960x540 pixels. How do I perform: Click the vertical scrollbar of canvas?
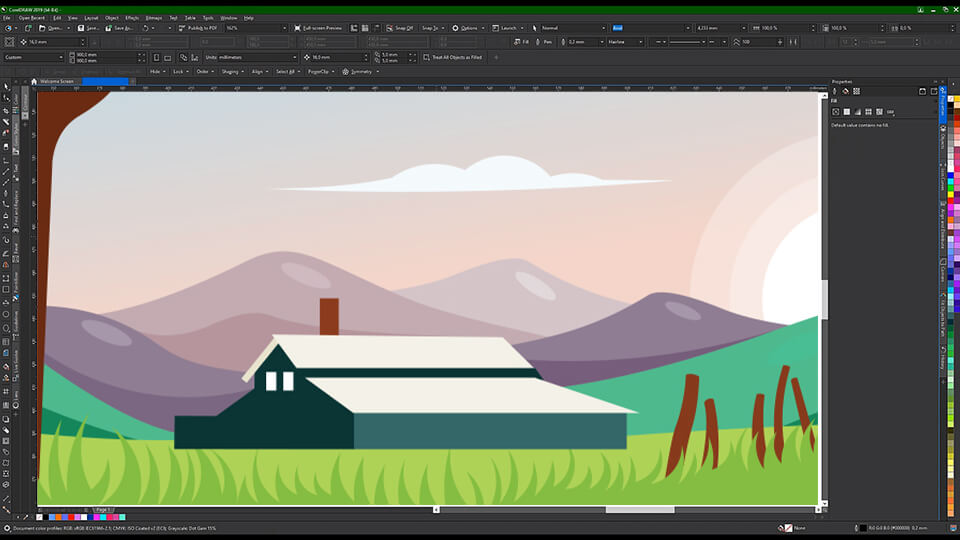(x=824, y=300)
